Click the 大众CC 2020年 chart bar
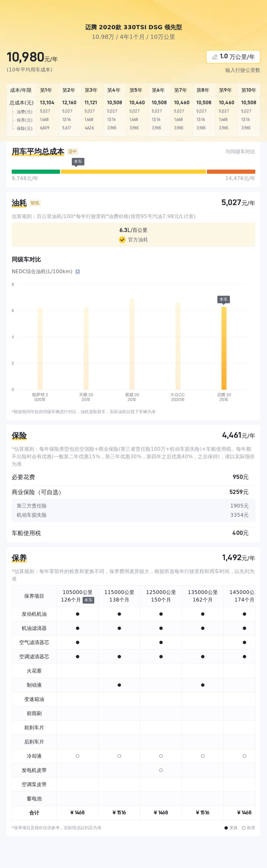This screenshot has height=868, width=267. (x=178, y=346)
